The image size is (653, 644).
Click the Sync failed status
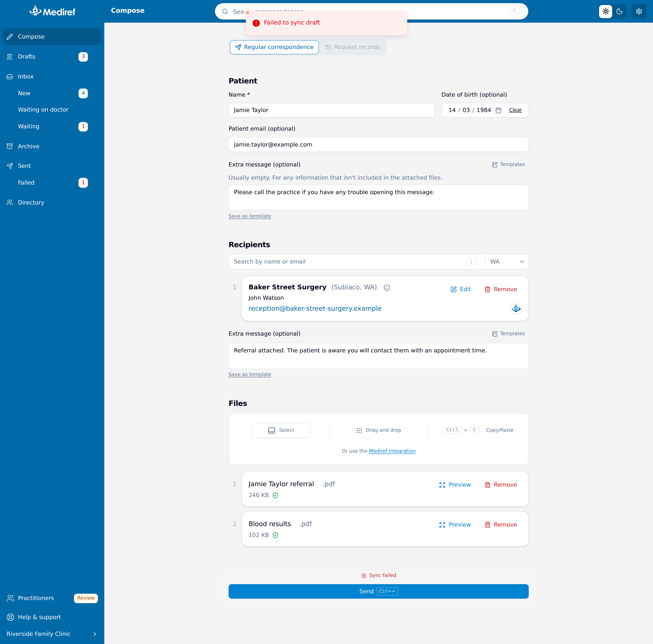(x=379, y=575)
